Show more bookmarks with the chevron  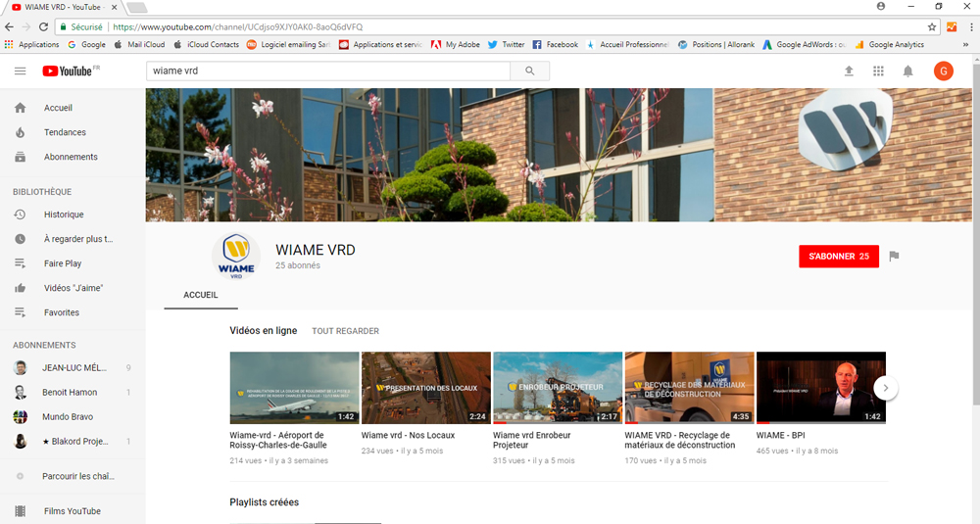965,45
